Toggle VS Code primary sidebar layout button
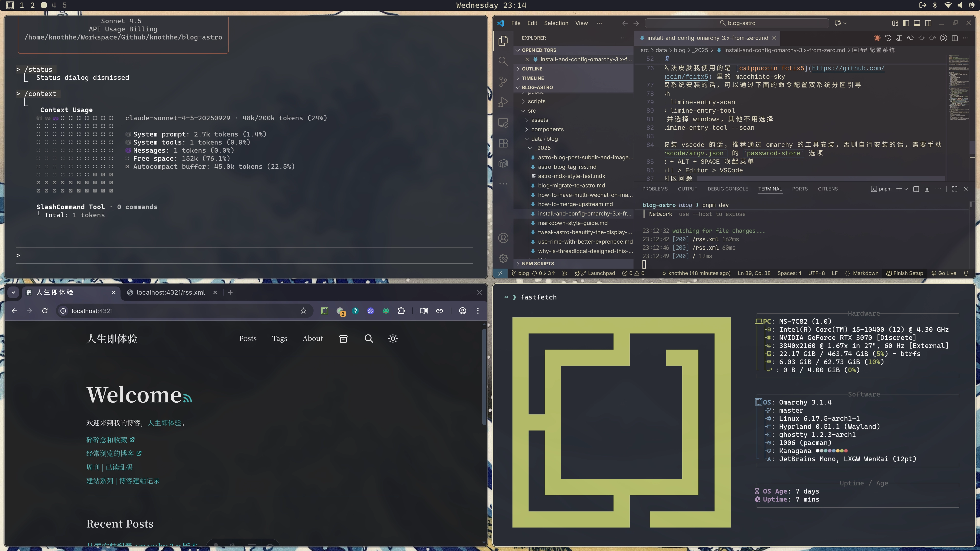980x551 pixels. click(x=906, y=23)
